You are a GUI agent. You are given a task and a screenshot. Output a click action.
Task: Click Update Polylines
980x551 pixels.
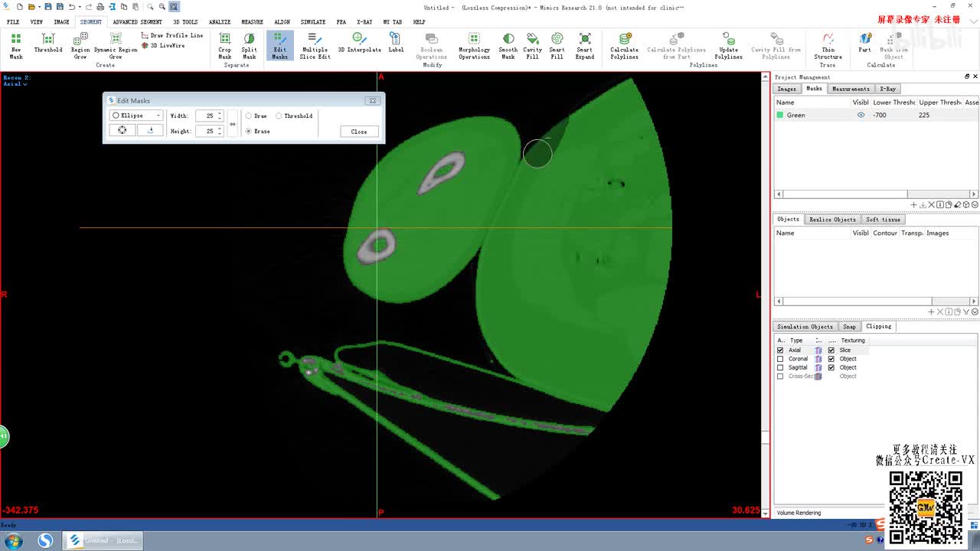729,46
